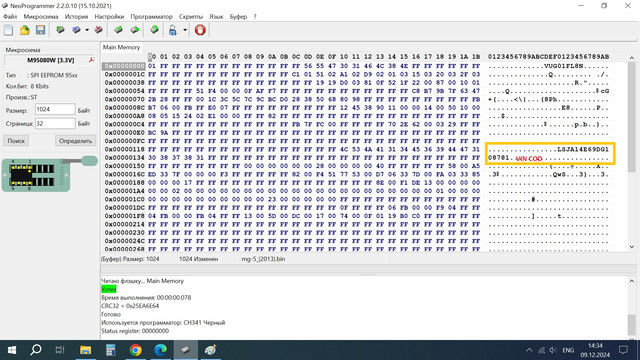Open the Настройки menu
Image resolution: width=640 pixels, height=360 pixels.
coord(109,17)
